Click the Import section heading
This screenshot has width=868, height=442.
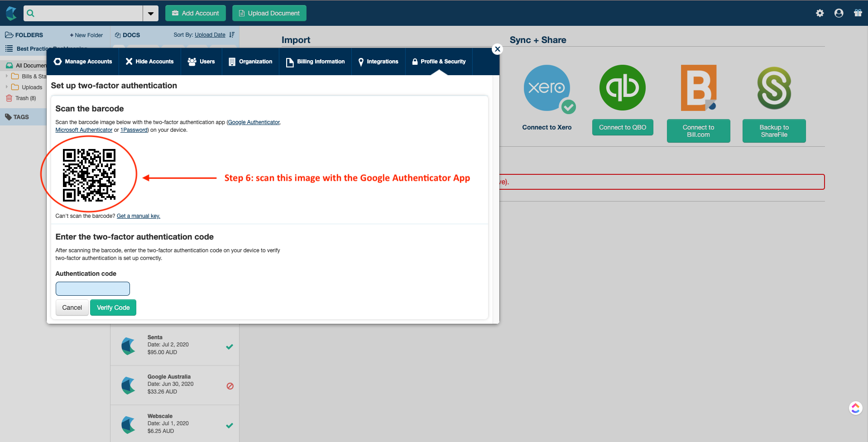tap(296, 40)
